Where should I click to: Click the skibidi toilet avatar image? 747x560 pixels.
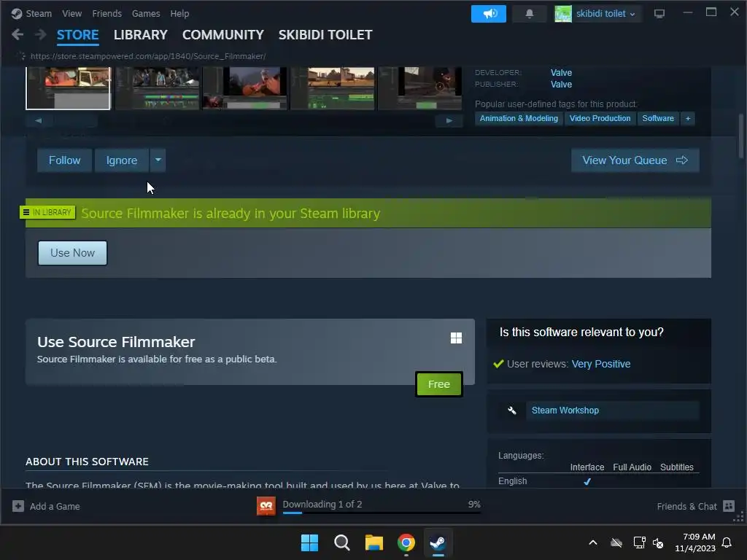562,14
